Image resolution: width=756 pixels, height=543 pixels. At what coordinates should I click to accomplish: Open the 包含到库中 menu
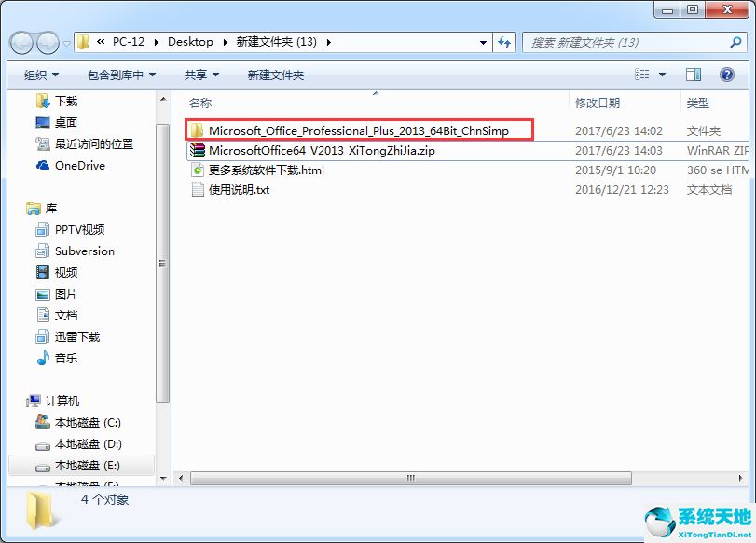[x=121, y=75]
